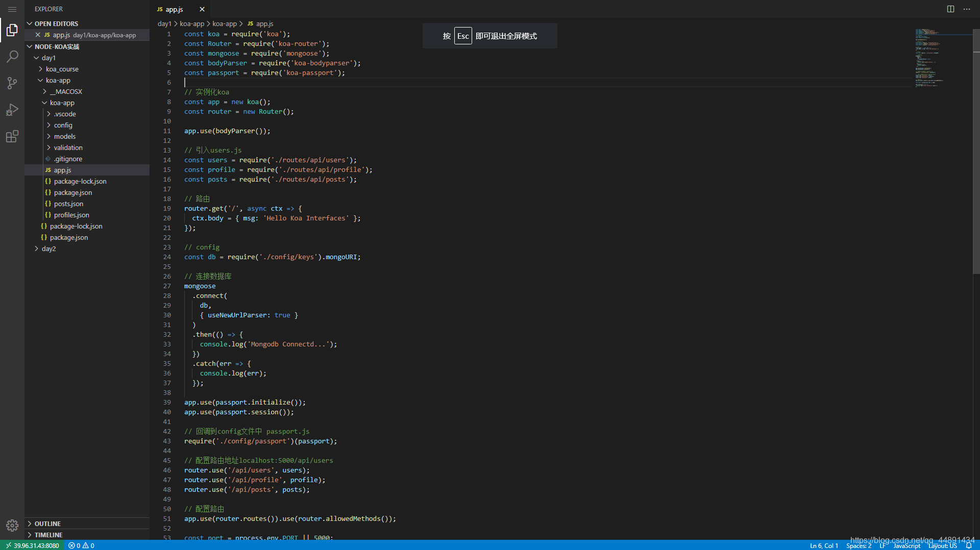
Task: Click the errors and warnings counter
Action: coord(82,545)
